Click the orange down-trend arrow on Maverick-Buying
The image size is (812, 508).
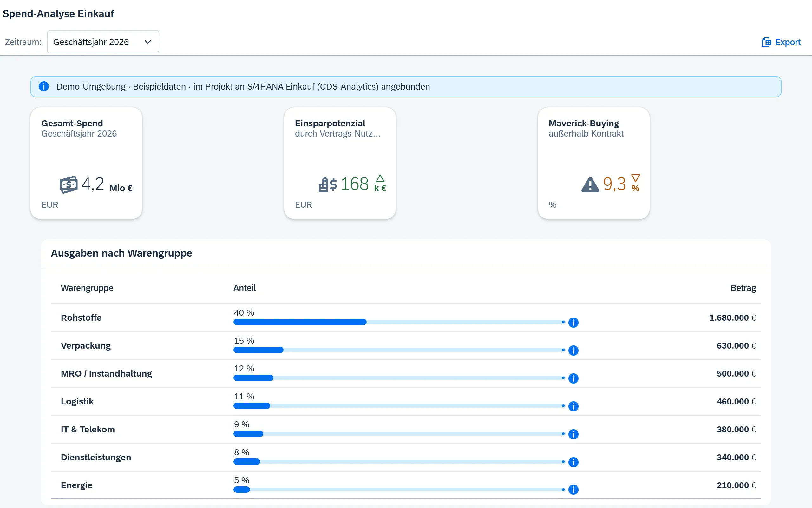click(636, 178)
